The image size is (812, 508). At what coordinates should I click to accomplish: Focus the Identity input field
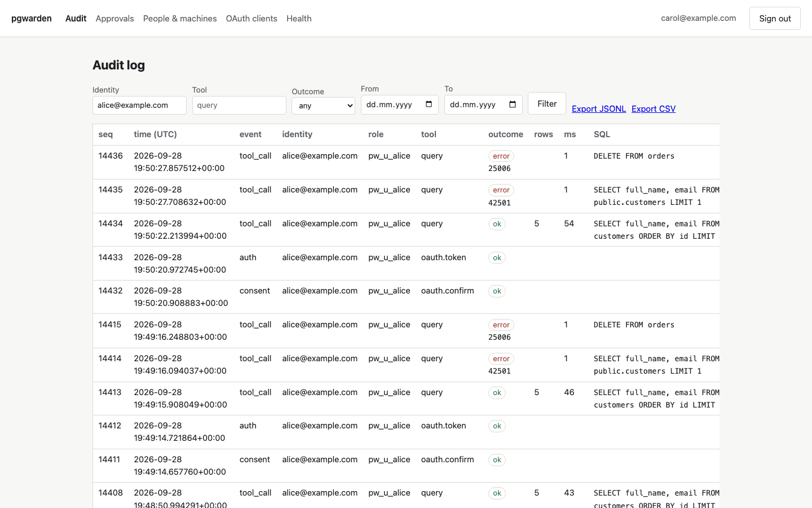(x=139, y=105)
